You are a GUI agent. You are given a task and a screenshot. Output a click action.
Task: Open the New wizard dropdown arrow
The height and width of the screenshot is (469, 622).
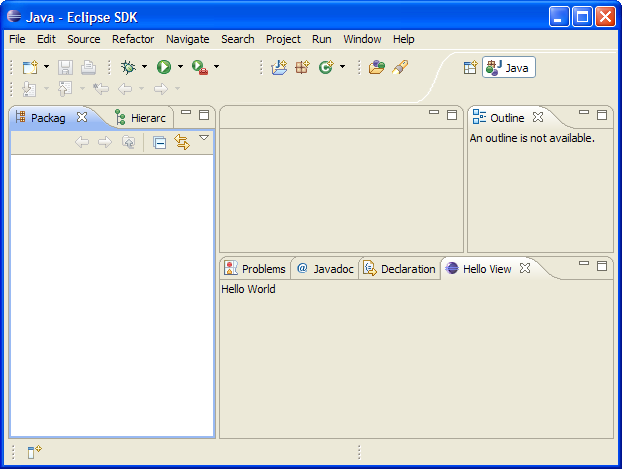point(46,67)
